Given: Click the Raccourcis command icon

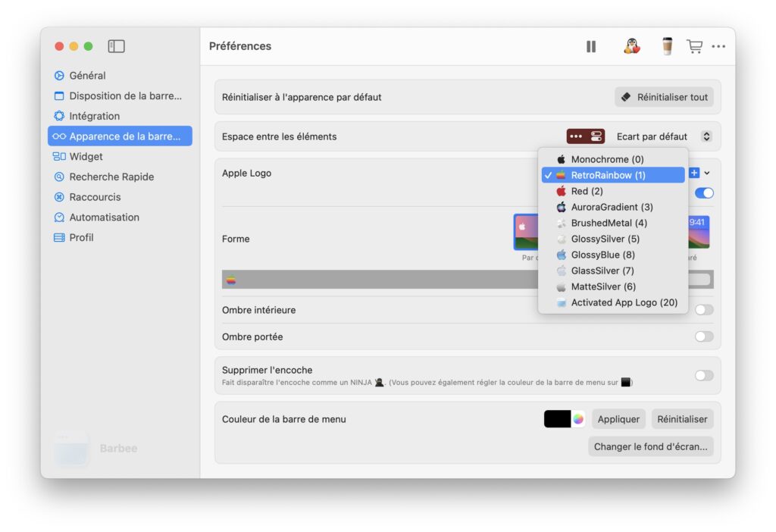Looking at the screenshot, I should (x=59, y=197).
